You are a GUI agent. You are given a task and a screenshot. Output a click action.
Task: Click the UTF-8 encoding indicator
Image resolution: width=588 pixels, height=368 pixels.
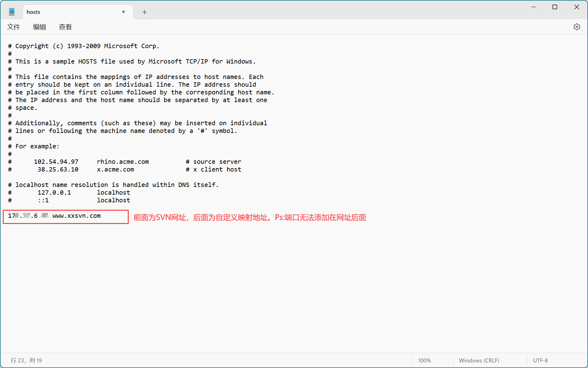tap(540, 360)
